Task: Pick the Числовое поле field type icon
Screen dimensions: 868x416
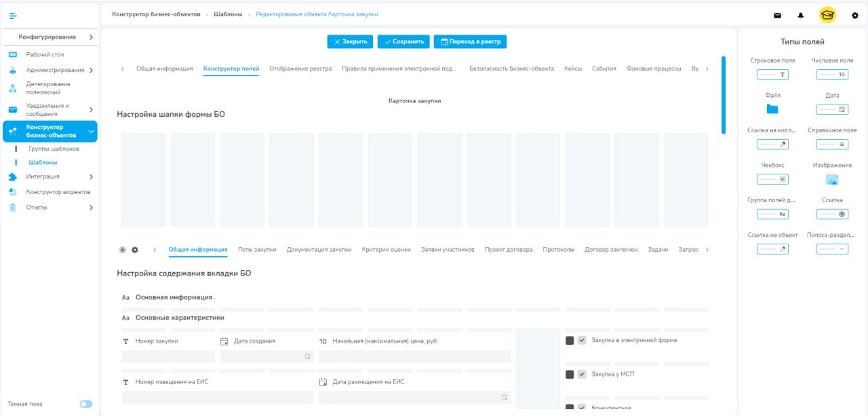Action: pyautogui.click(x=832, y=75)
